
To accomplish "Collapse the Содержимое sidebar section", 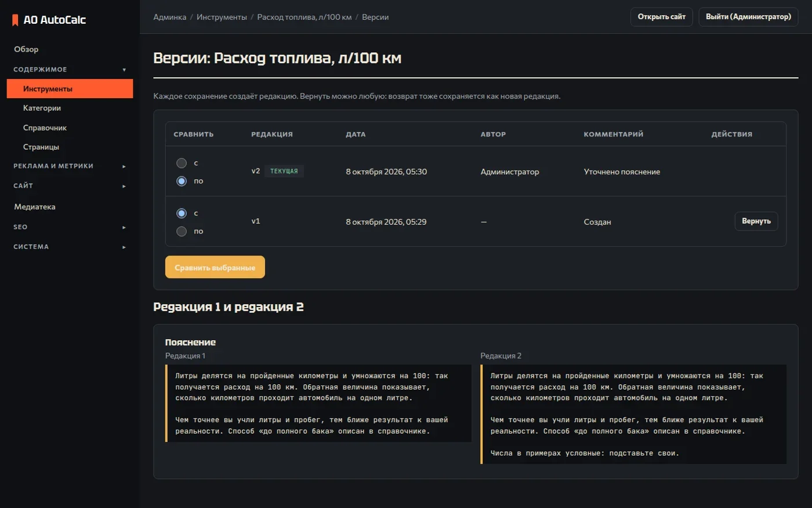I will pyautogui.click(x=70, y=70).
